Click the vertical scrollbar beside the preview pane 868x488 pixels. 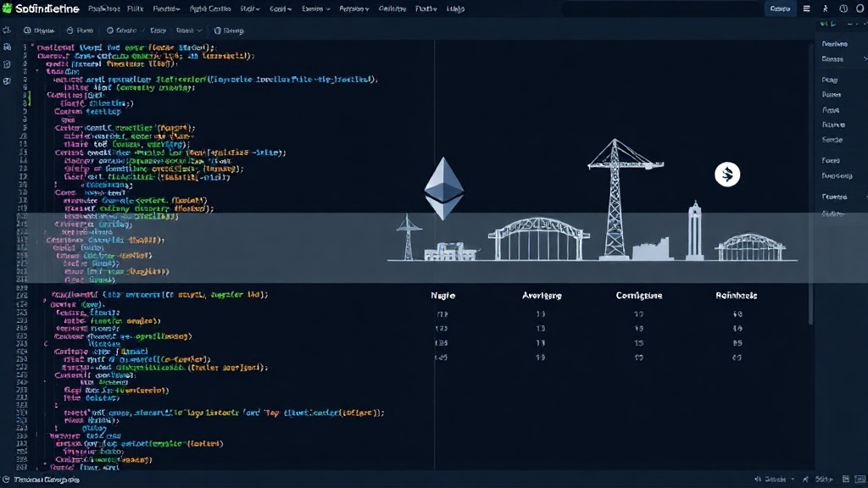pos(811,183)
